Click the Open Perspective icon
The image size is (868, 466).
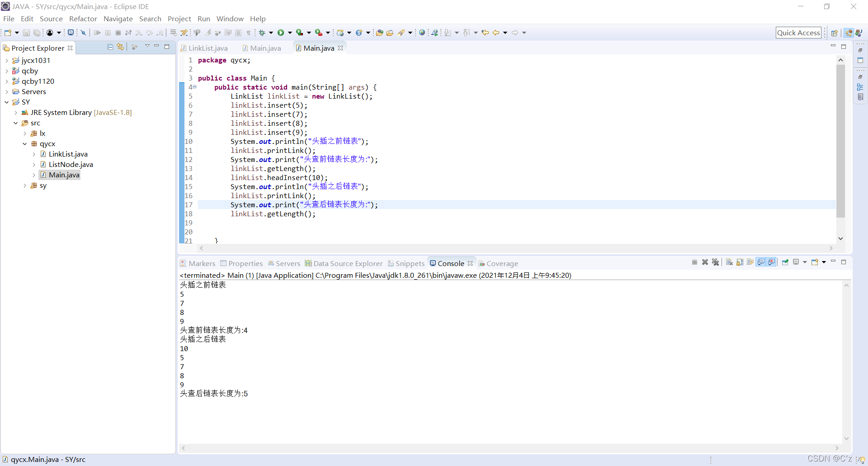835,33
